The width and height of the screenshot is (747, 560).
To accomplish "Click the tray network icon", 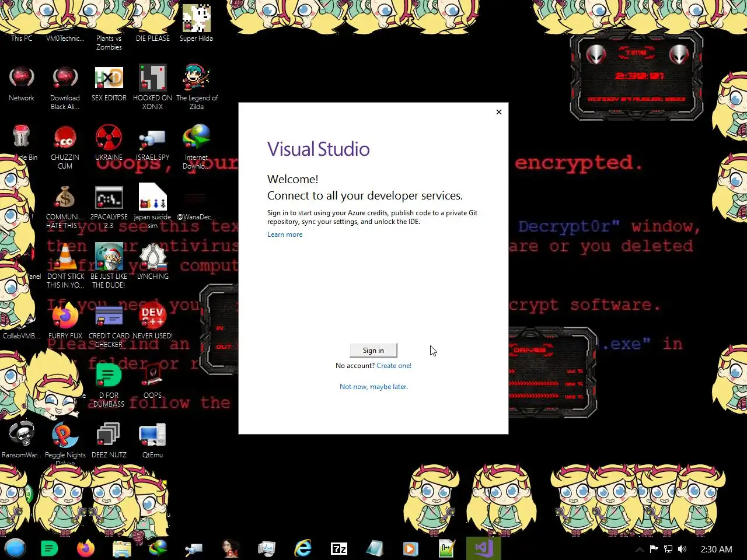I will pos(668,549).
